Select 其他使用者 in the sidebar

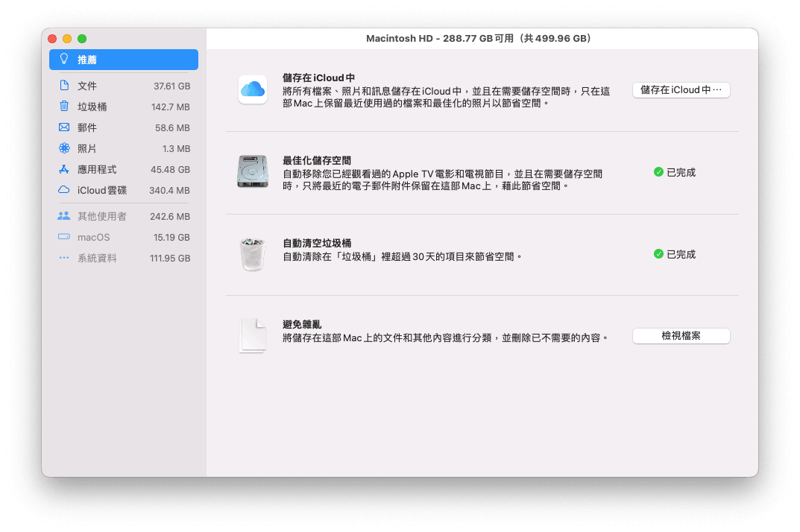pyautogui.click(x=101, y=217)
